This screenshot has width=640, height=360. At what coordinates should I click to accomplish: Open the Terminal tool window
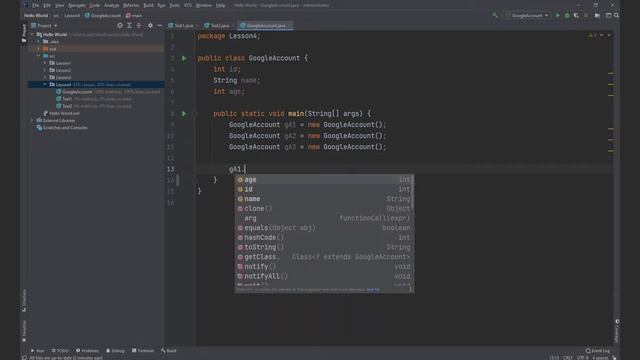tap(143, 351)
